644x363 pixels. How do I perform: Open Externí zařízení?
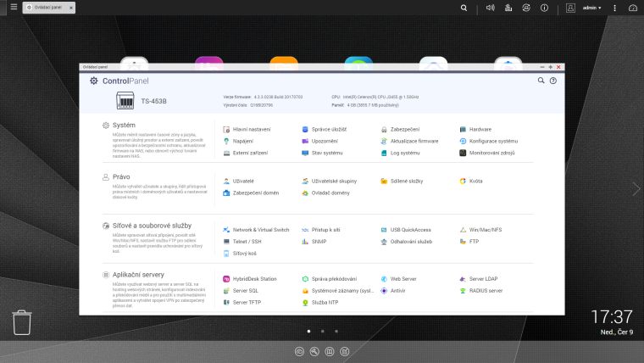[245, 153]
